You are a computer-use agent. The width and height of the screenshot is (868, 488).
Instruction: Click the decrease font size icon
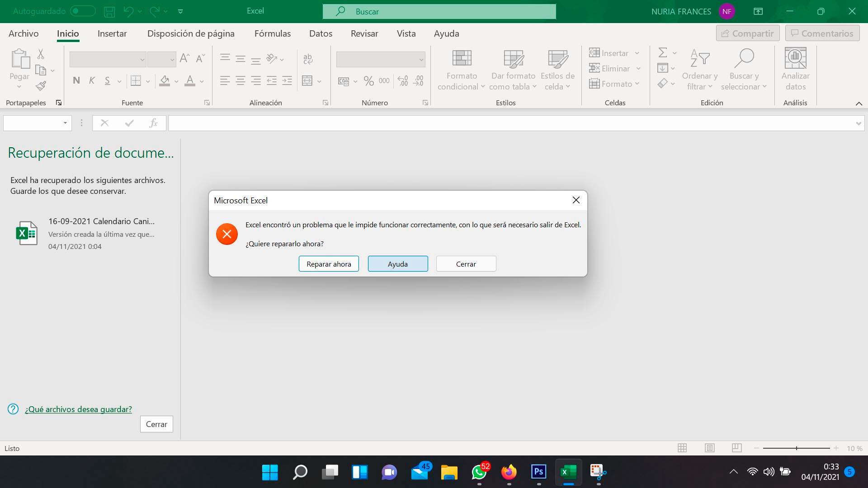200,58
